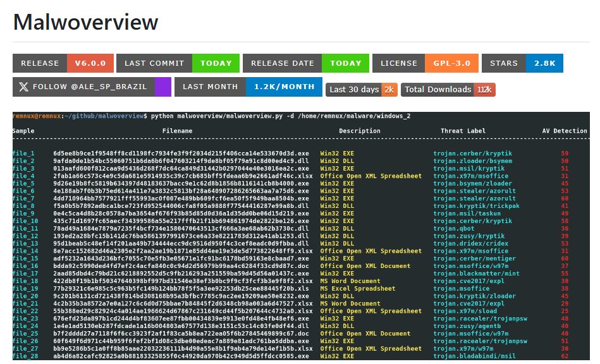This screenshot has width=600, height=364.
Task: Click trojan.x97m/sload threat label
Action: 465,311
